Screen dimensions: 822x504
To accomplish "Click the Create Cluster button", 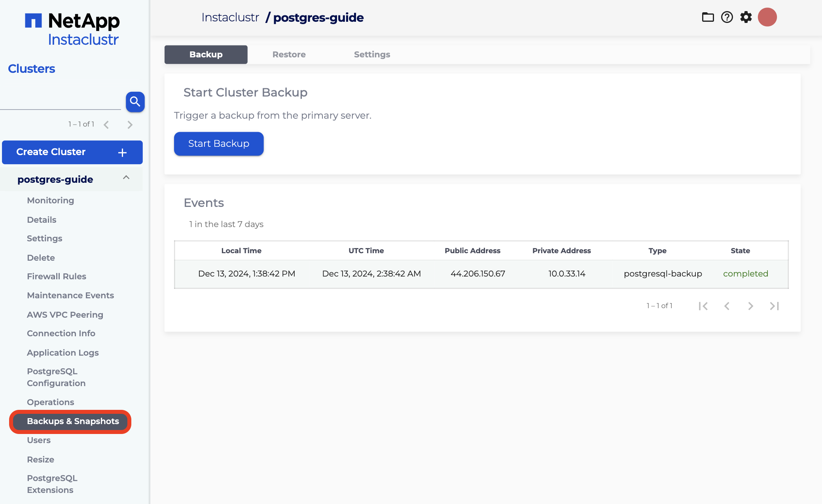I will tap(72, 152).
